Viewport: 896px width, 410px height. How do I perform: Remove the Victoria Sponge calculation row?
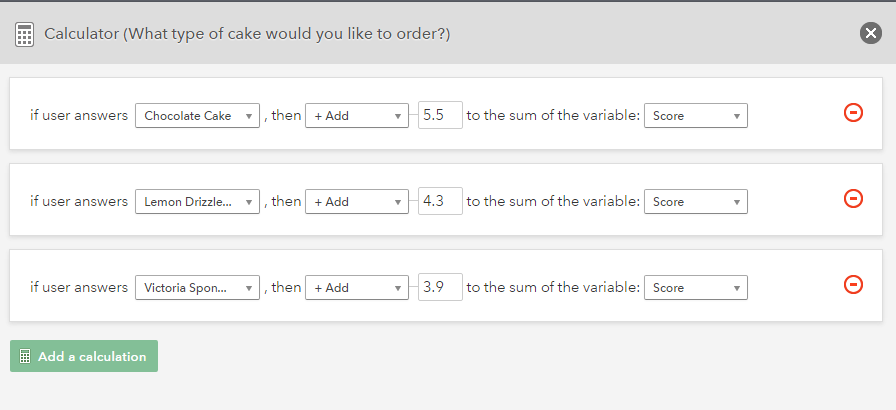[853, 285]
